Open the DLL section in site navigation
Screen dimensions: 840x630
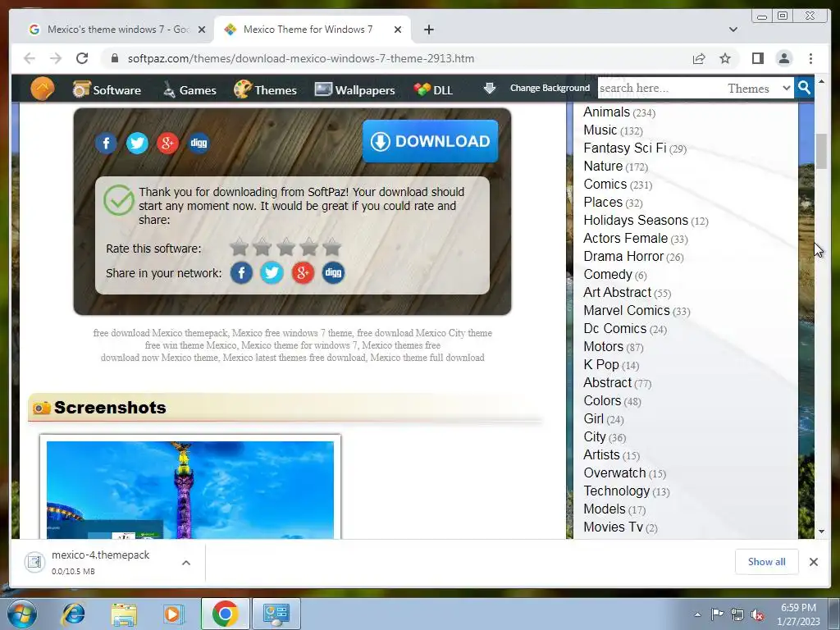(x=433, y=90)
